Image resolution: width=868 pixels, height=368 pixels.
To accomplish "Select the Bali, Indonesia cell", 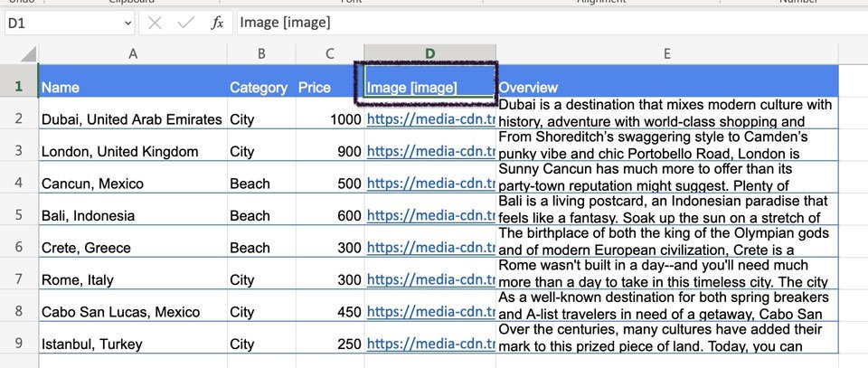I will (133, 210).
